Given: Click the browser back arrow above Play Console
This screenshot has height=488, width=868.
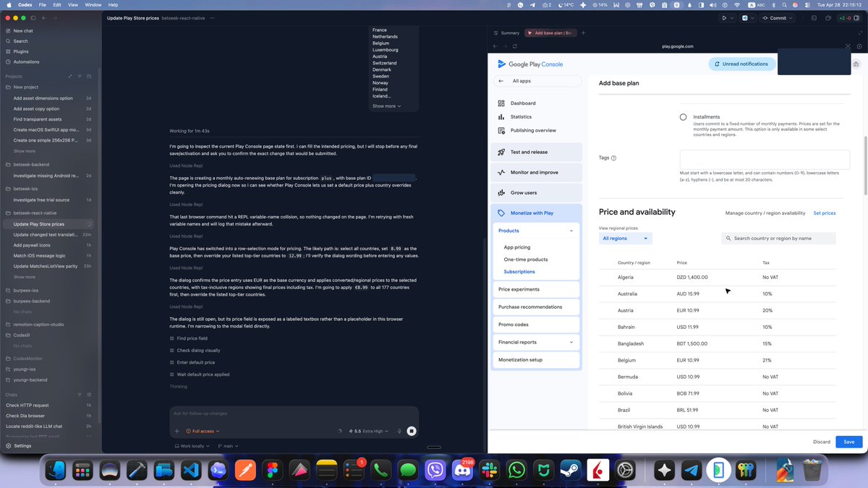Looking at the screenshot, I should [496, 46].
